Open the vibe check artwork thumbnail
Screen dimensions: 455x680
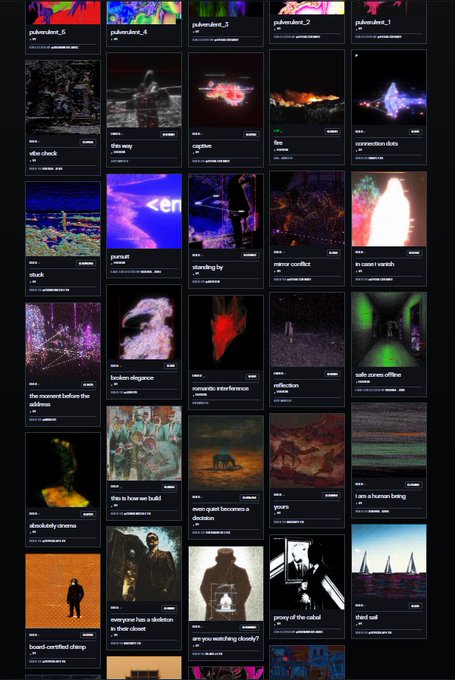click(x=63, y=98)
